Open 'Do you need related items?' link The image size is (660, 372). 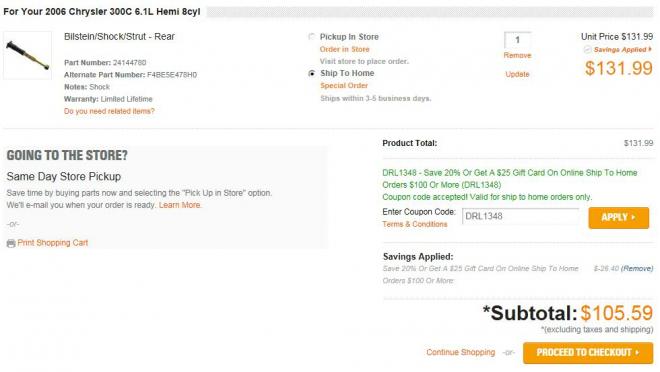[x=109, y=111]
